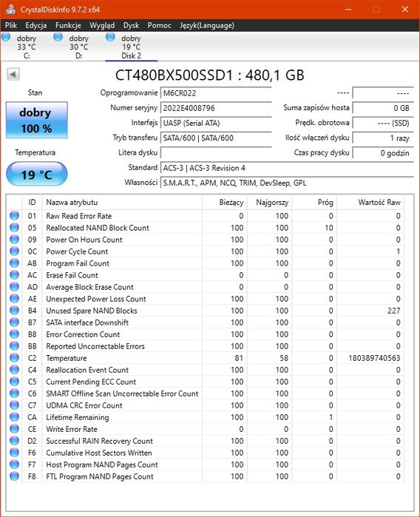Image resolution: width=420 pixels, height=517 pixels.
Task: Open the Dysk menu
Action: pyautogui.click(x=131, y=25)
